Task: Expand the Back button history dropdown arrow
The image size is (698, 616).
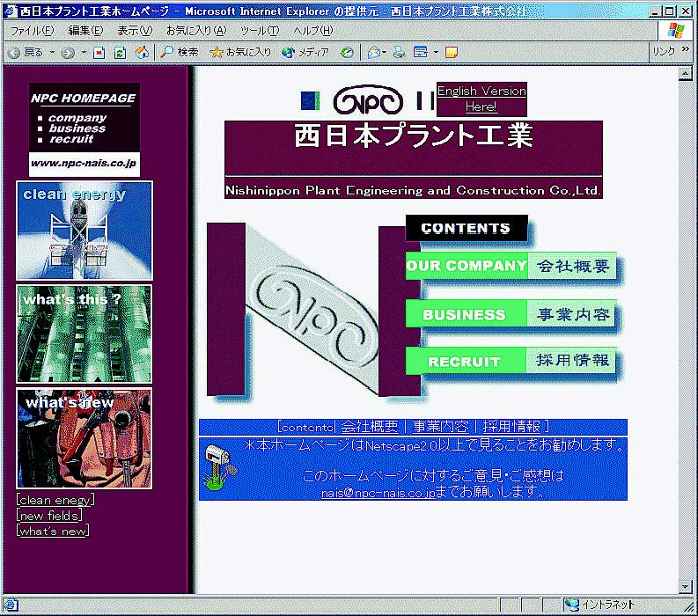Action: point(52,53)
